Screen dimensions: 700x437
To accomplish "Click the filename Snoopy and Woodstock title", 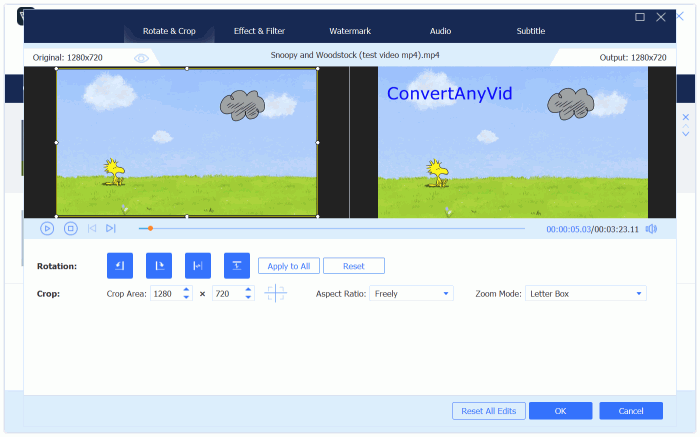I will (355, 55).
